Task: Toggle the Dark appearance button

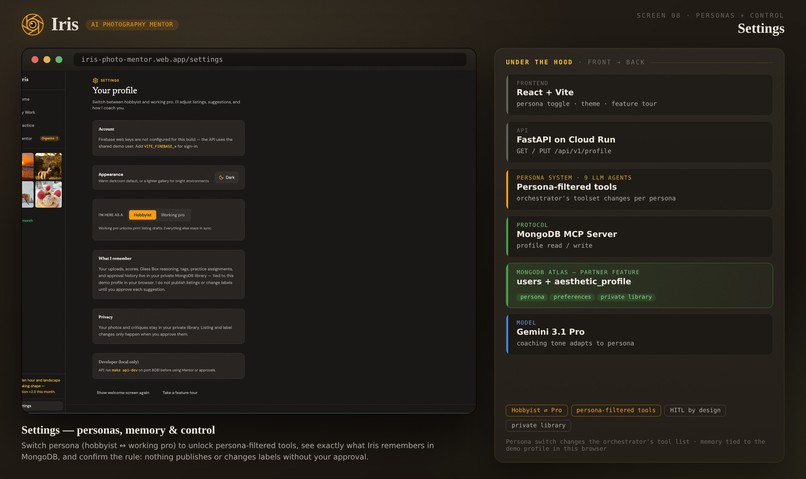Action: tap(227, 177)
